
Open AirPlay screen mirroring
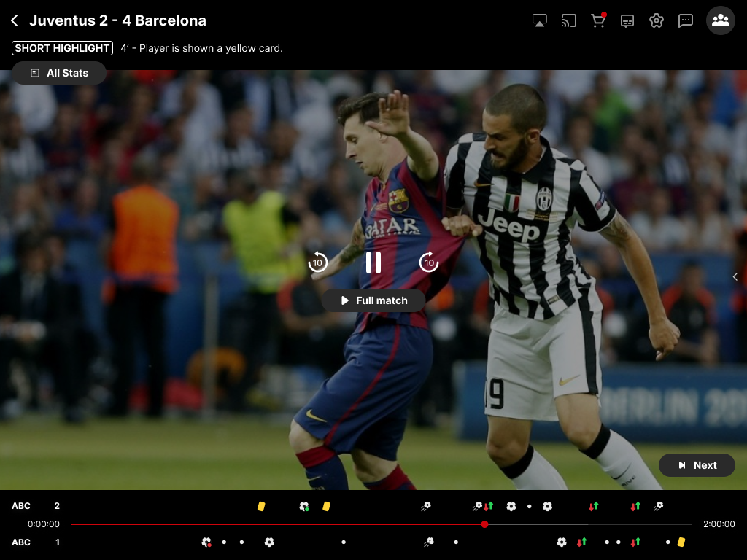pos(539,20)
